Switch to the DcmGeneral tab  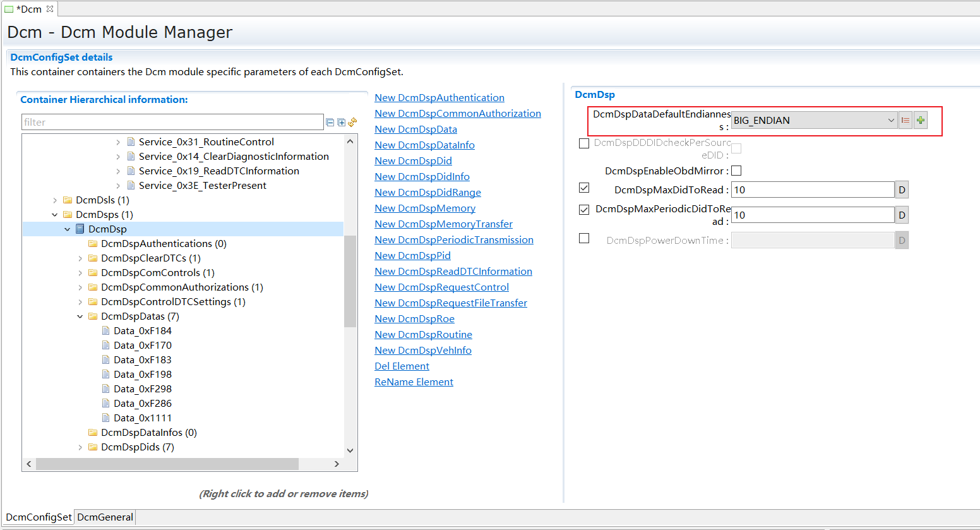pos(105,517)
